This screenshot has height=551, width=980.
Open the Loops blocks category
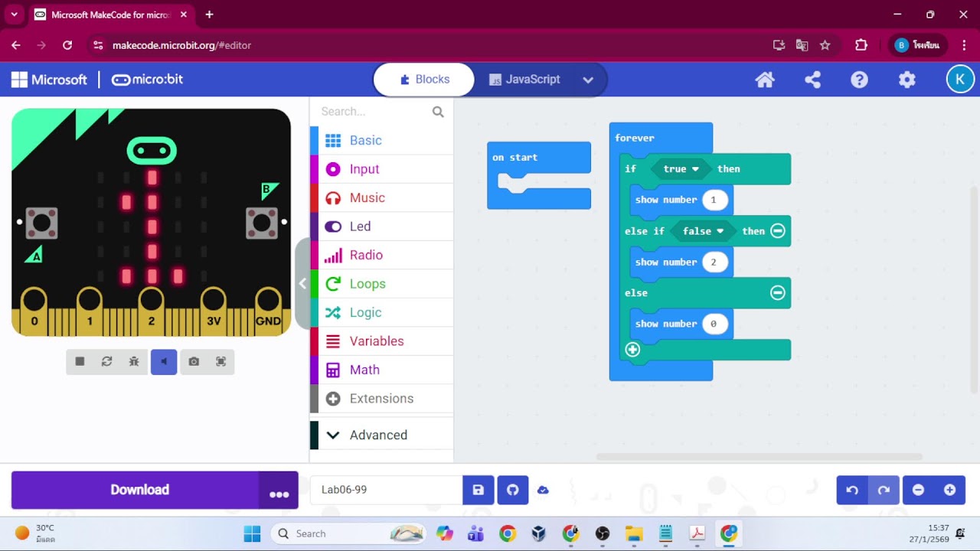(382, 284)
